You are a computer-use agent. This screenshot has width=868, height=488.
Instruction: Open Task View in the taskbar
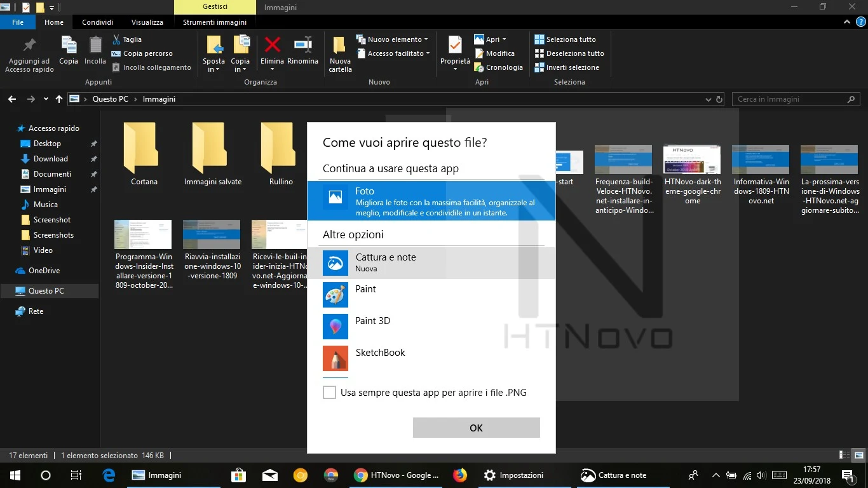(76, 475)
